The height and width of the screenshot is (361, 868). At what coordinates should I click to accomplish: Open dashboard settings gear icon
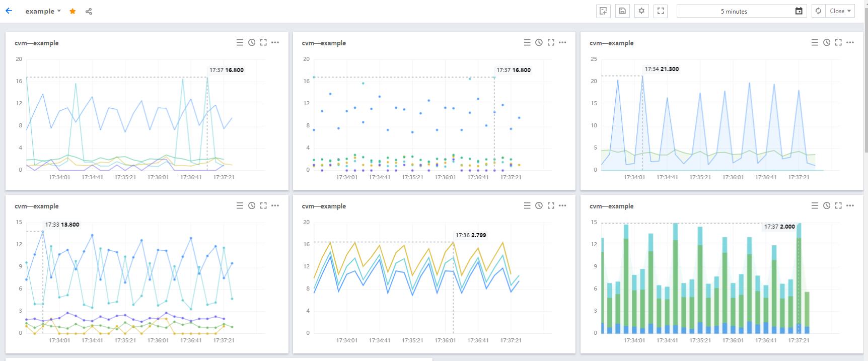pos(641,11)
